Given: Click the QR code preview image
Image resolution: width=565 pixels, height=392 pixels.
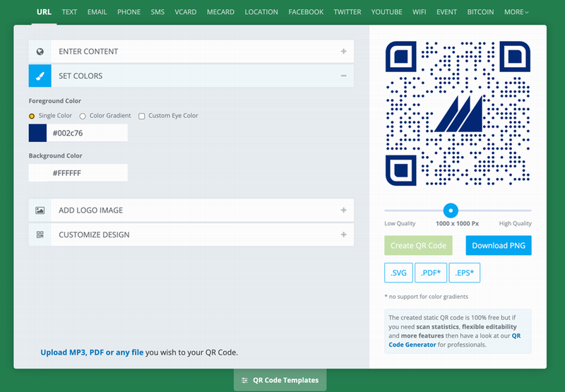Looking at the screenshot, I should pyautogui.click(x=458, y=113).
